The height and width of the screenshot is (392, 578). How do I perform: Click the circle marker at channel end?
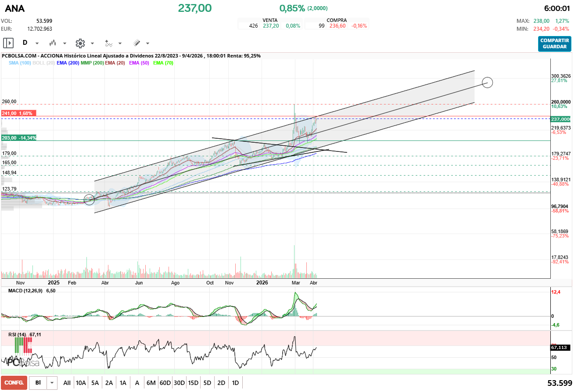487,82
